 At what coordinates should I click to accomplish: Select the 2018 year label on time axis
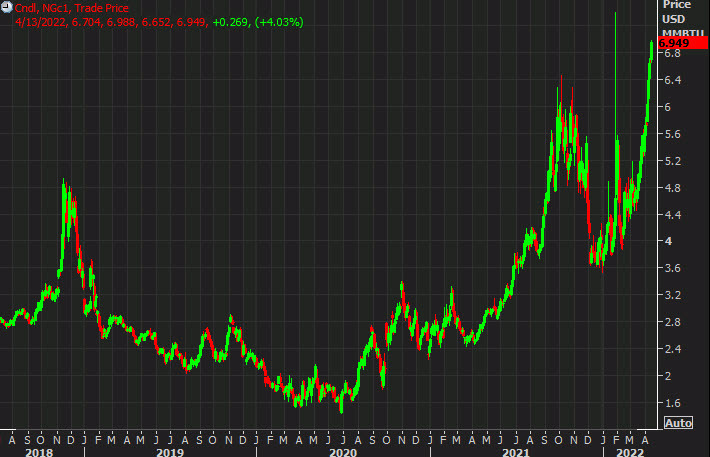click(x=38, y=453)
